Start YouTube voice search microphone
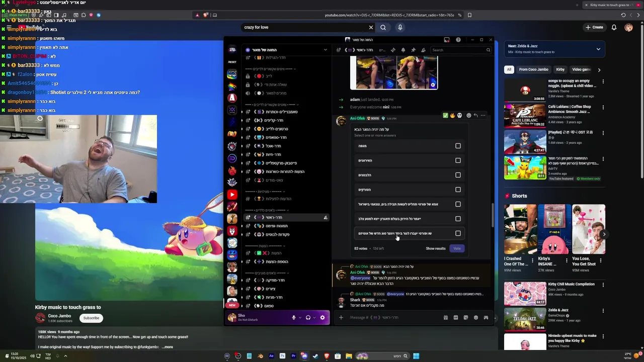 400,27
